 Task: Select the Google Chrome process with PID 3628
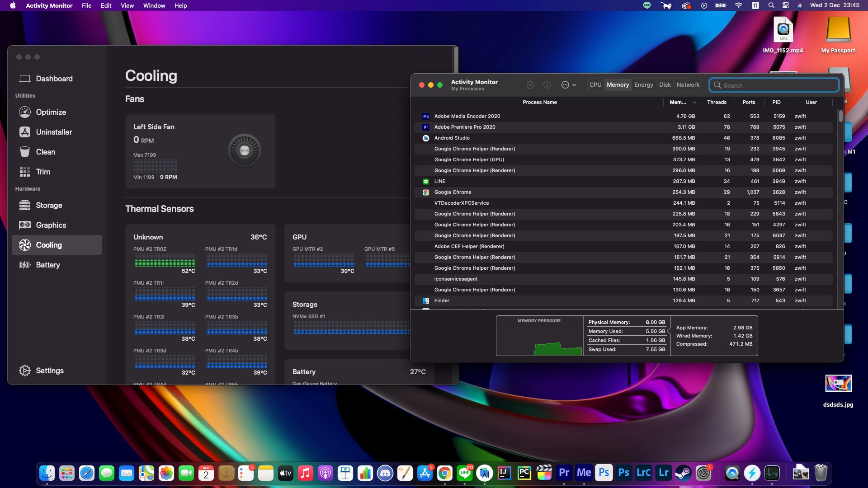624,192
